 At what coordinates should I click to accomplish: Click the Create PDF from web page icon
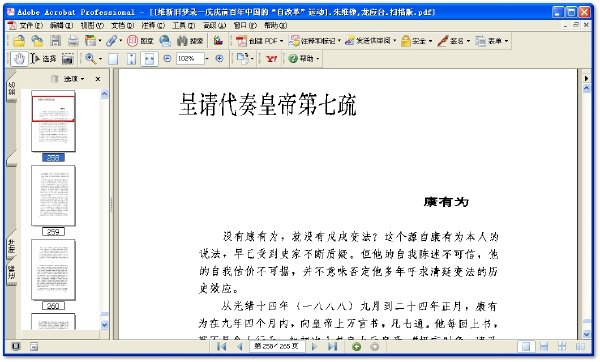[37, 41]
